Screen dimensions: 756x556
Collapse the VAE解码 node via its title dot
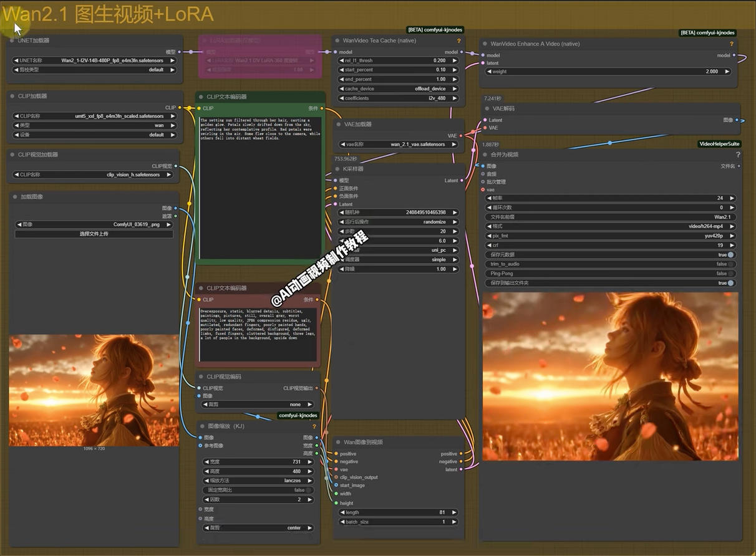[487, 108]
